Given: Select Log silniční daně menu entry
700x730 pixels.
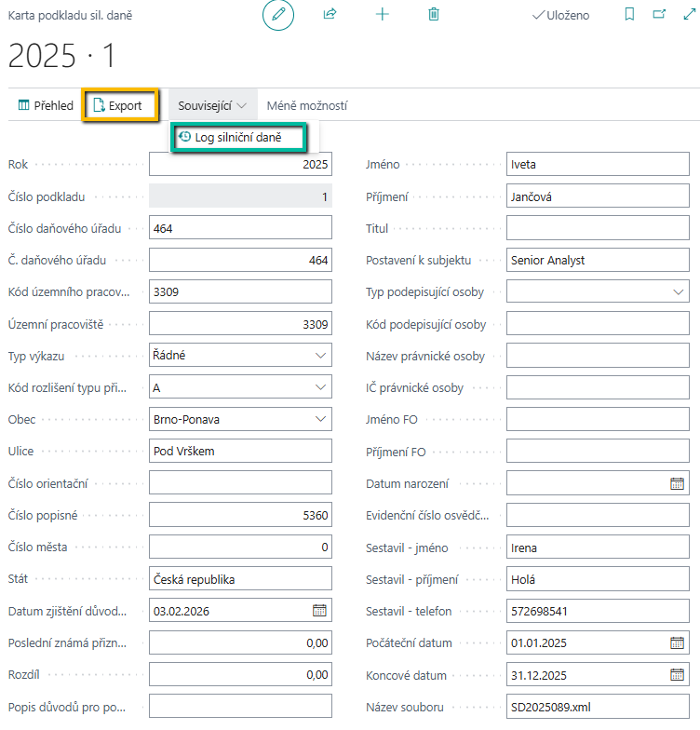Looking at the screenshot, I should [x=241, y=138].
